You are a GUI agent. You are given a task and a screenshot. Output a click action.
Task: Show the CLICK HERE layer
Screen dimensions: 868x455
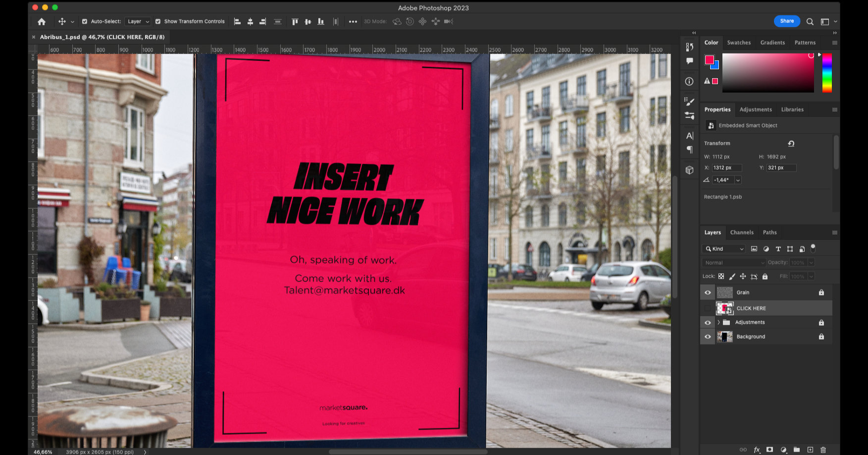tap(708, 308)
